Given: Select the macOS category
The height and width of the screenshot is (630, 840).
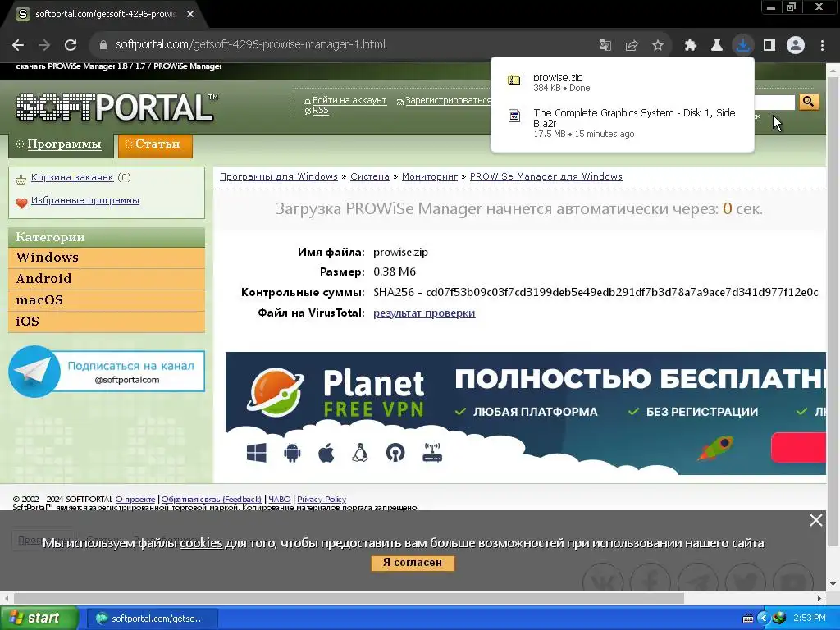Looking at the screenshot, I should [107, 300].
